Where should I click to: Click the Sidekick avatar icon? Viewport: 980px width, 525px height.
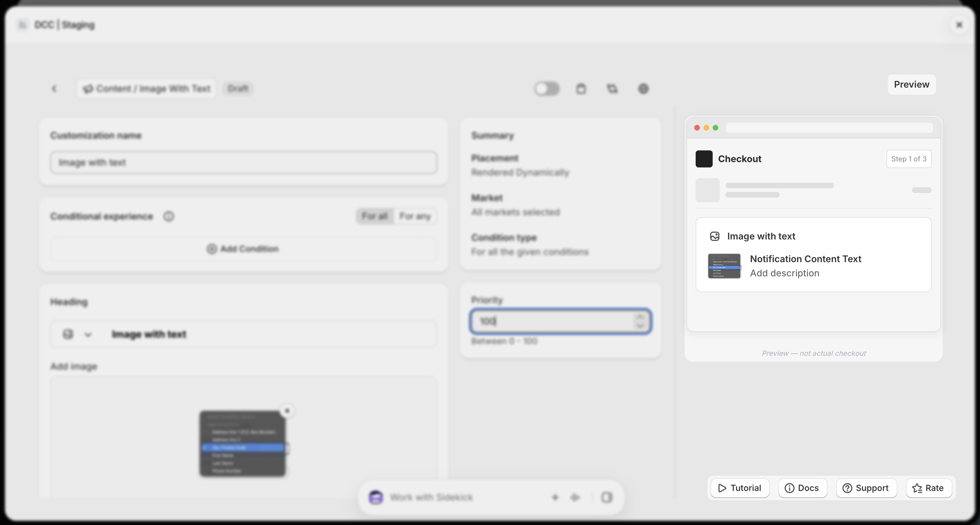pos(376,497)
